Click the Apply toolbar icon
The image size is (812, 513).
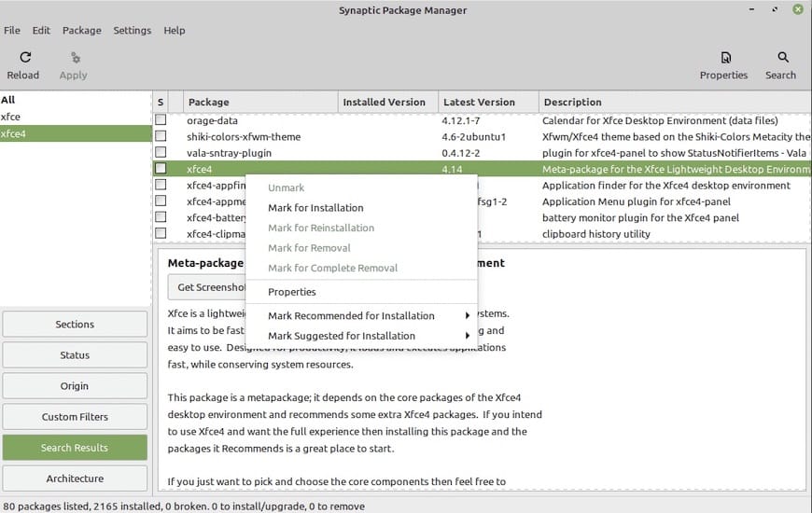76,58
